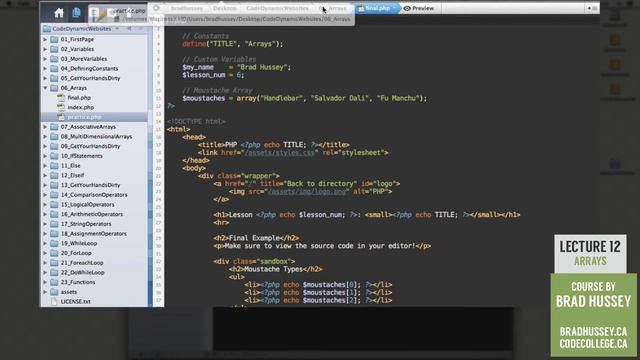Select the 22_DoWhileLoop folder name
The image size is (640, 360).
pos(82,273)
